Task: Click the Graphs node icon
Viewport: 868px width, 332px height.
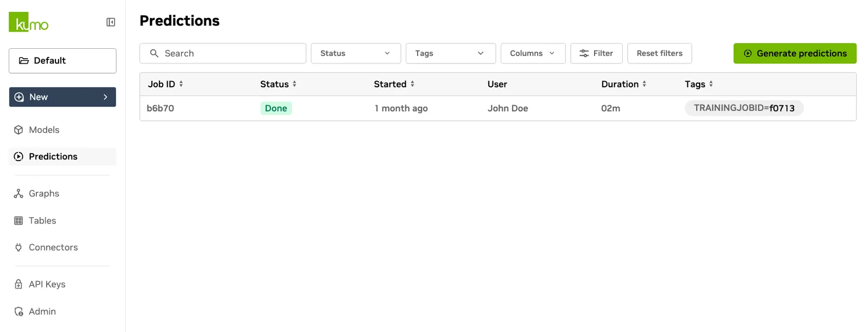Action: coord(18,194)
